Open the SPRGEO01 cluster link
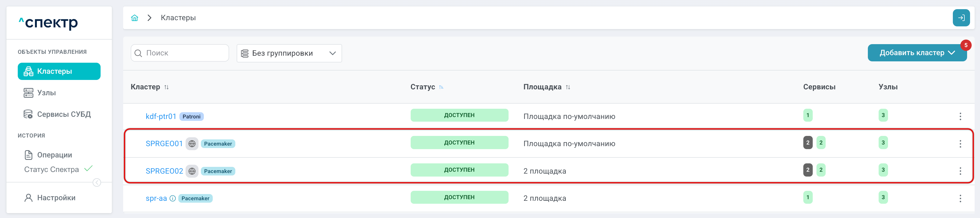 [x=164, y=144]
